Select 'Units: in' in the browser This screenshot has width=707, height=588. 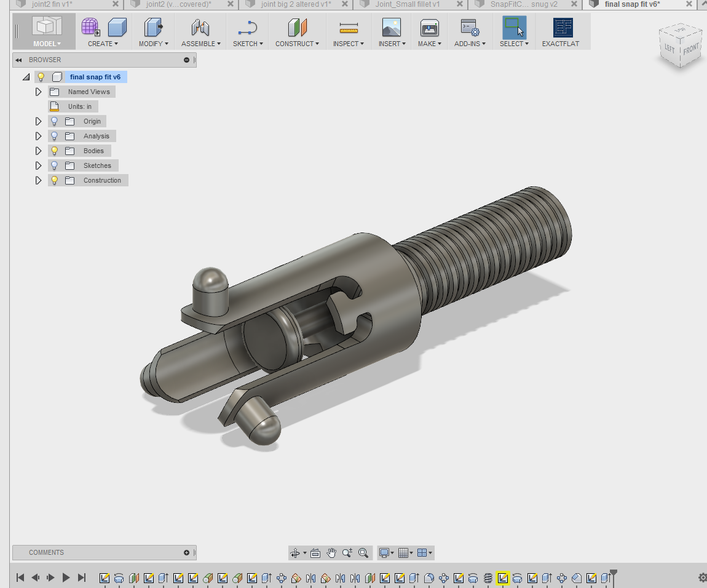click(x=79, y=106)
